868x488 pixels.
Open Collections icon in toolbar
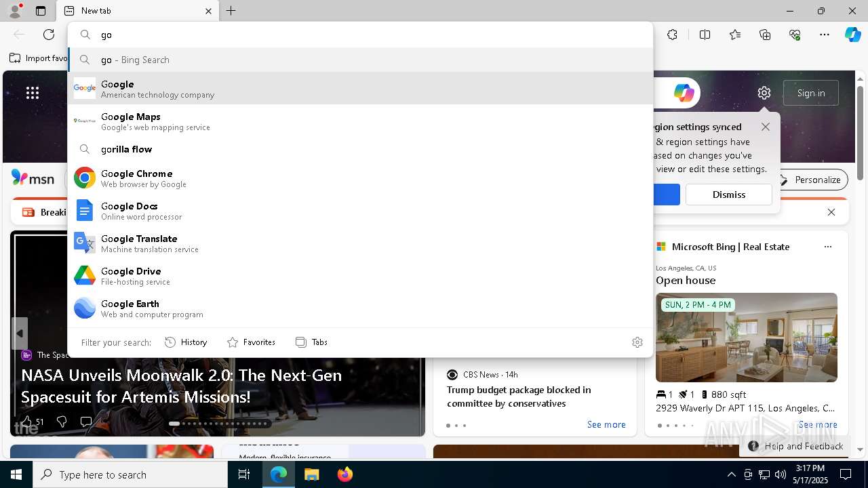point(765,35)
